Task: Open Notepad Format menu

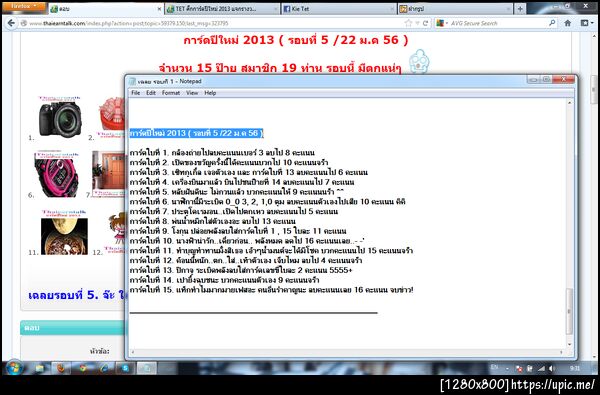Action: coord(171,93)
